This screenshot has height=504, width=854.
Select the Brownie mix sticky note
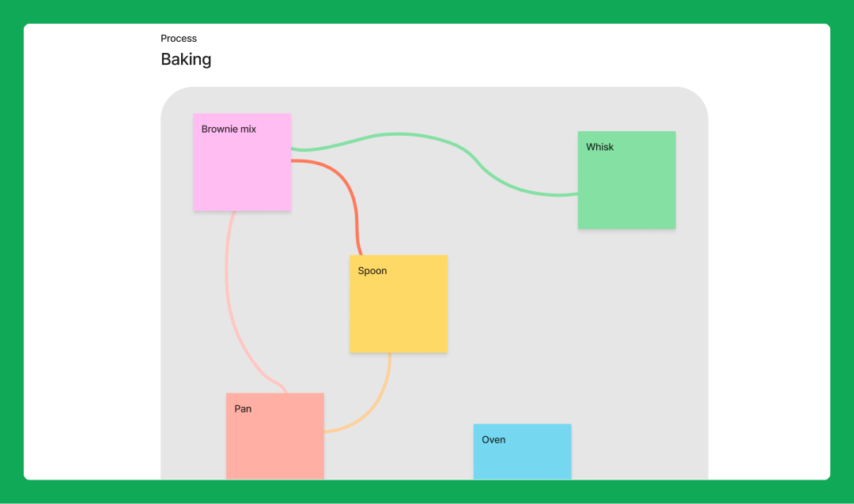[241, 162]
